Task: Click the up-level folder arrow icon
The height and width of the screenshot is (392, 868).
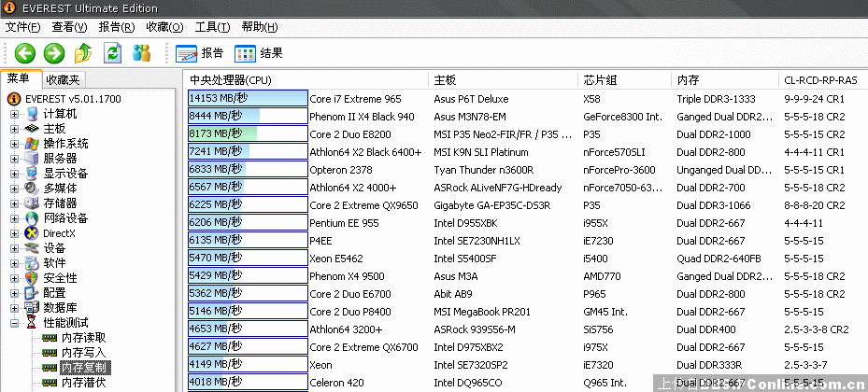Action: 83,53
